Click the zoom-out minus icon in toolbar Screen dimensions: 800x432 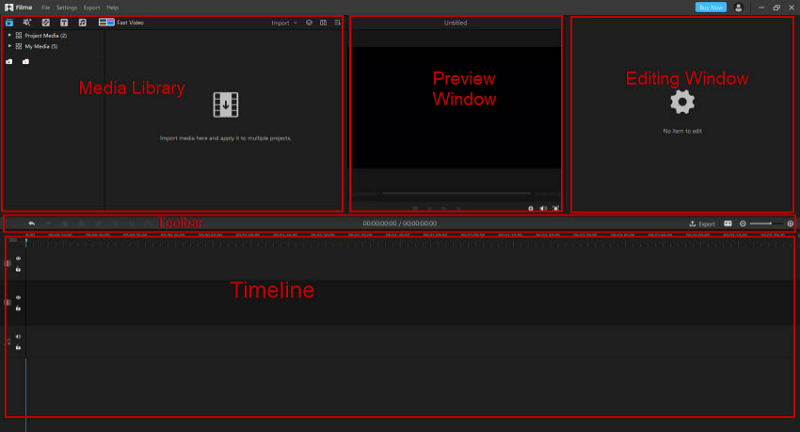click(x=743, y=223)
